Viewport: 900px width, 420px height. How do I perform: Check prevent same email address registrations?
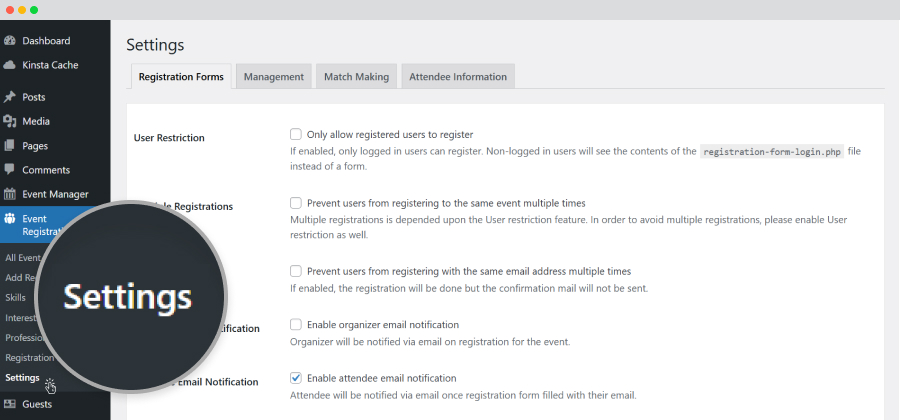(x=296, y=271)
